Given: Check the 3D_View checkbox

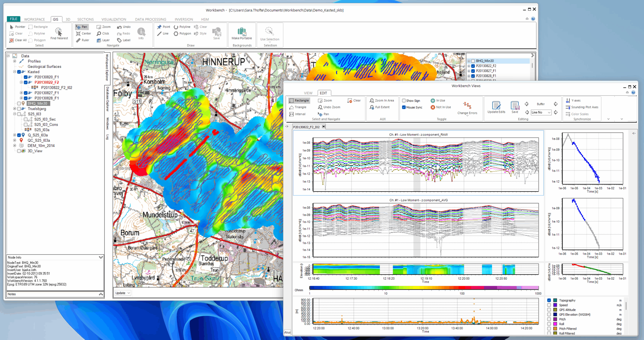Looking at the screenshot, I should point(19,151).
